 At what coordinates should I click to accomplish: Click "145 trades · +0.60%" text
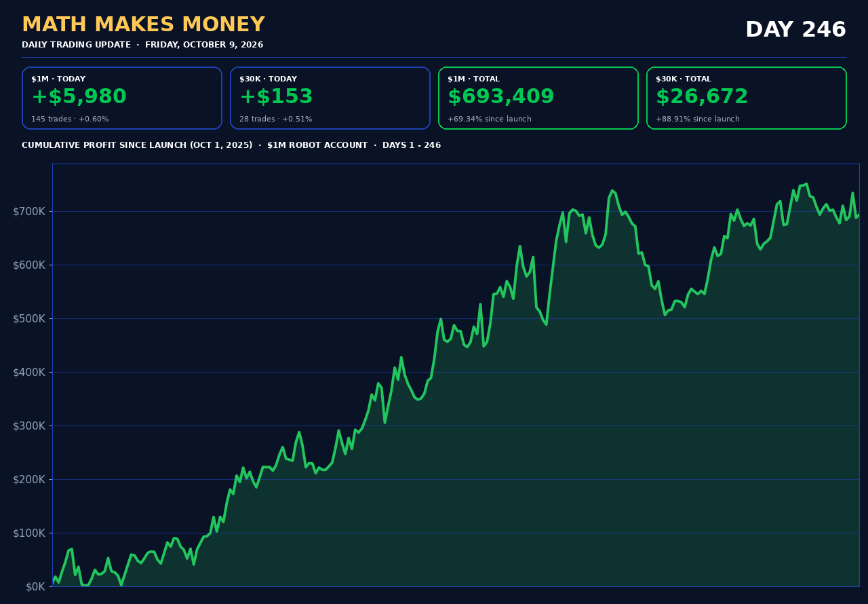coord(70,119)
